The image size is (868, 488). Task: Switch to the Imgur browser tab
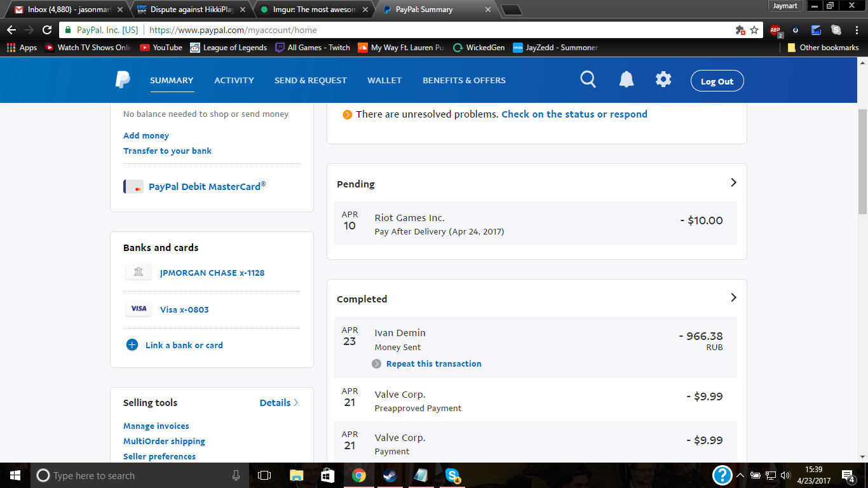tap(315, 10)
